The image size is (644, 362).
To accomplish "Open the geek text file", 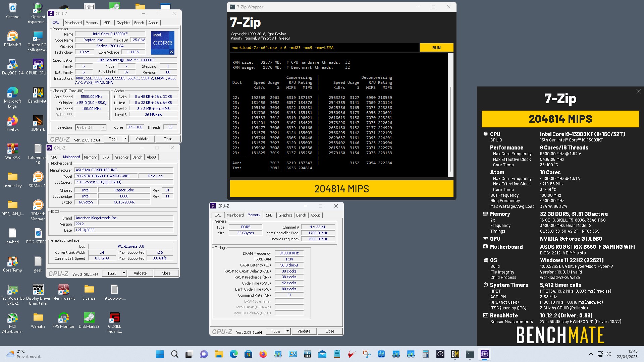I will tap(38, 264).
